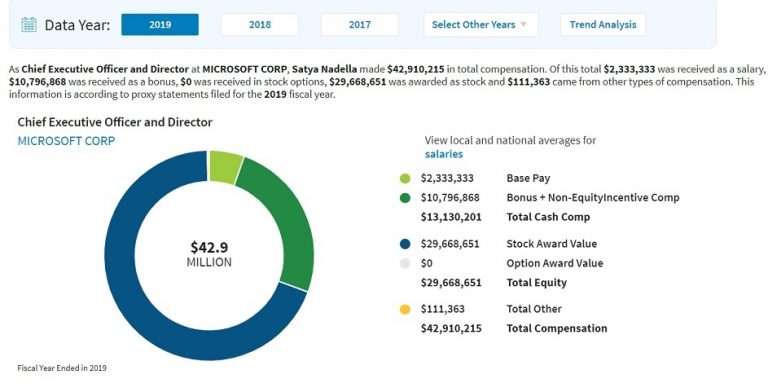Click the Stock Award Value label
The width and height of the screenshot is (768, 392).
(x=552, y=244)
